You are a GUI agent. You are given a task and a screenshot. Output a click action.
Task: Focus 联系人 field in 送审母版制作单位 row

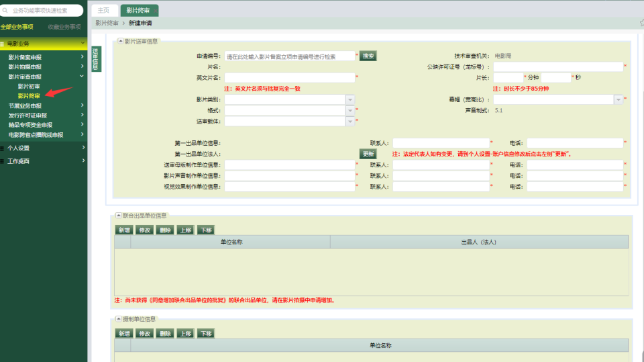[x=441, y=165]
